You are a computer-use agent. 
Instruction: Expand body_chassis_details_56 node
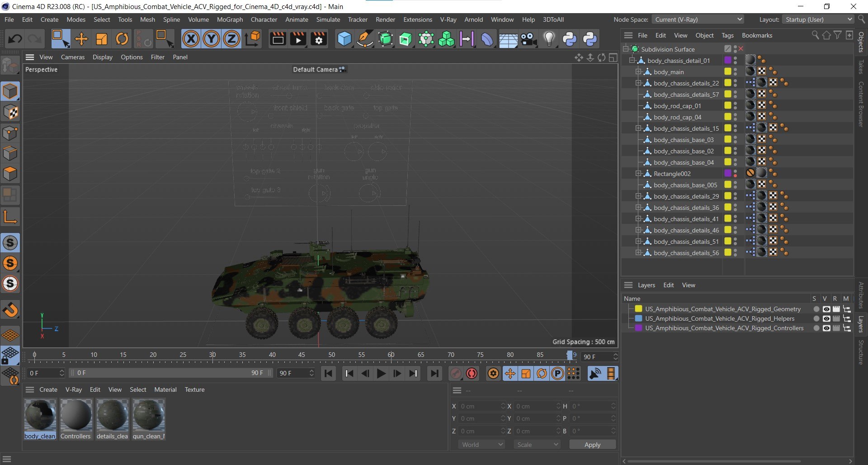[x=638, y=252]
